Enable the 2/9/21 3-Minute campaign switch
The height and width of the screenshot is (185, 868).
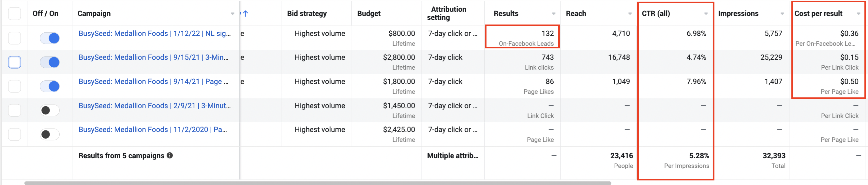[50, 110]
